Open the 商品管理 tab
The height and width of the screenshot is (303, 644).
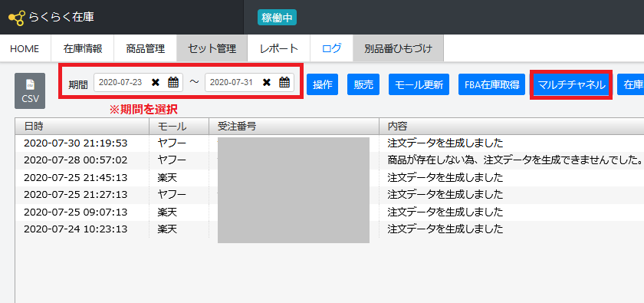(x=146, y=48)
